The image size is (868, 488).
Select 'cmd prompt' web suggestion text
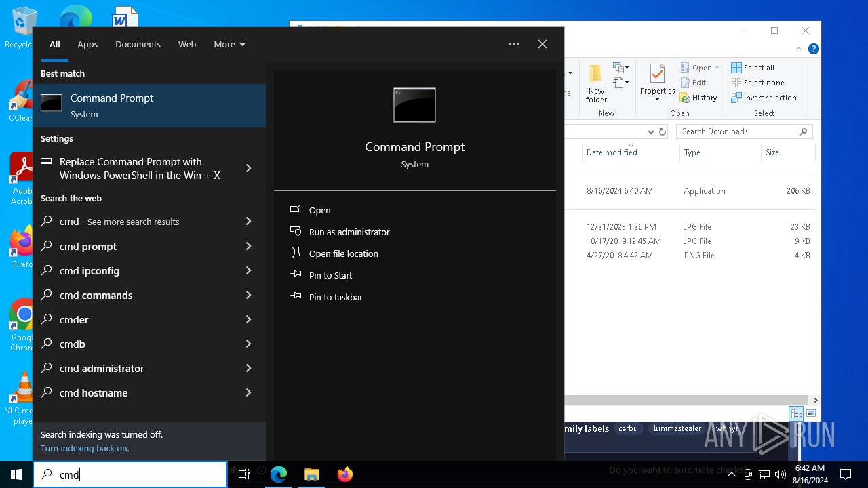[88, 246]
